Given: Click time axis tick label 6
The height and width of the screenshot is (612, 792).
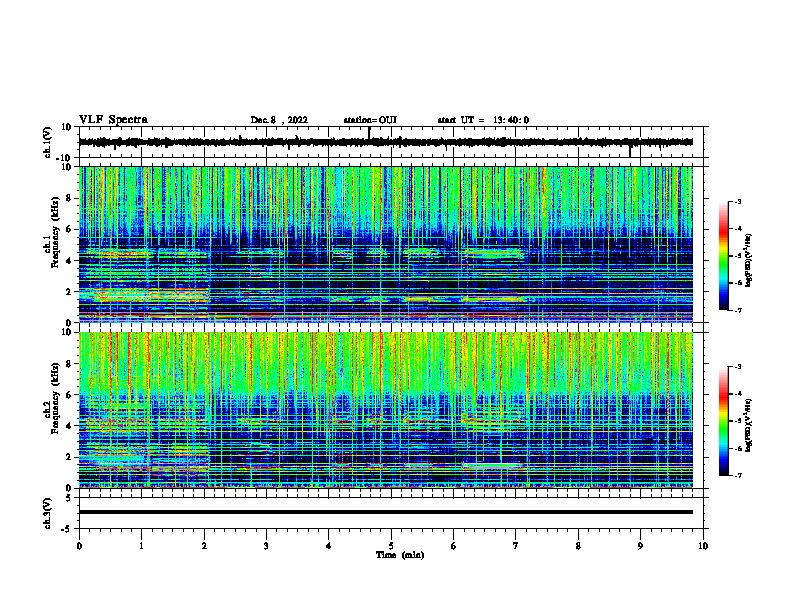Looking at the screenshot, I should point(454,546).
